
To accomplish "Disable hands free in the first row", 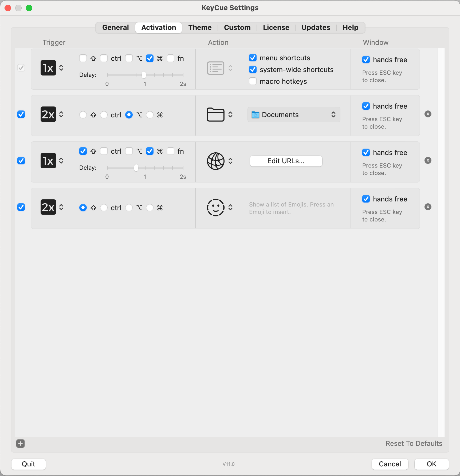I will point(366,59).
